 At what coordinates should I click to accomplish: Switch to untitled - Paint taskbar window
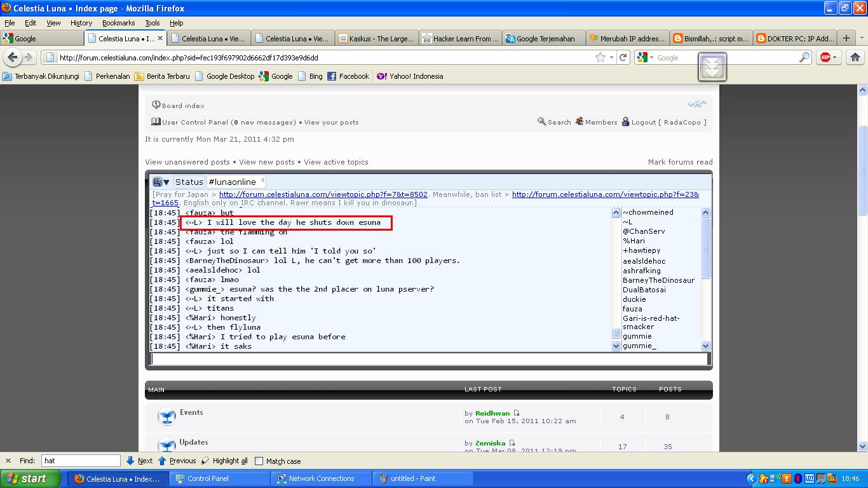[424, 478]
